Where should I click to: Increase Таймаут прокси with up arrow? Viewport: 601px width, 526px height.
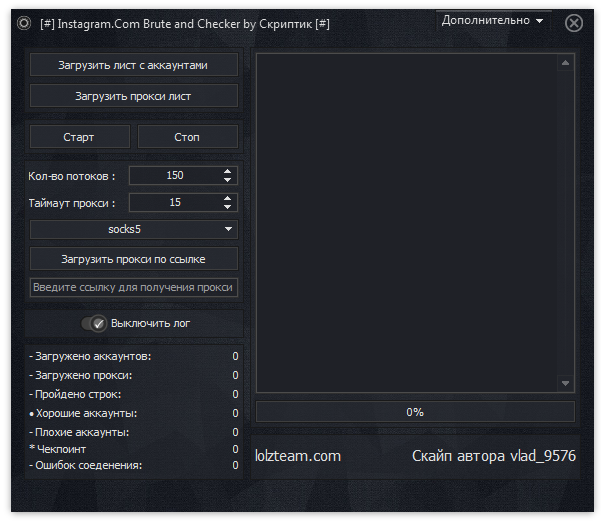tap(227, 198)
